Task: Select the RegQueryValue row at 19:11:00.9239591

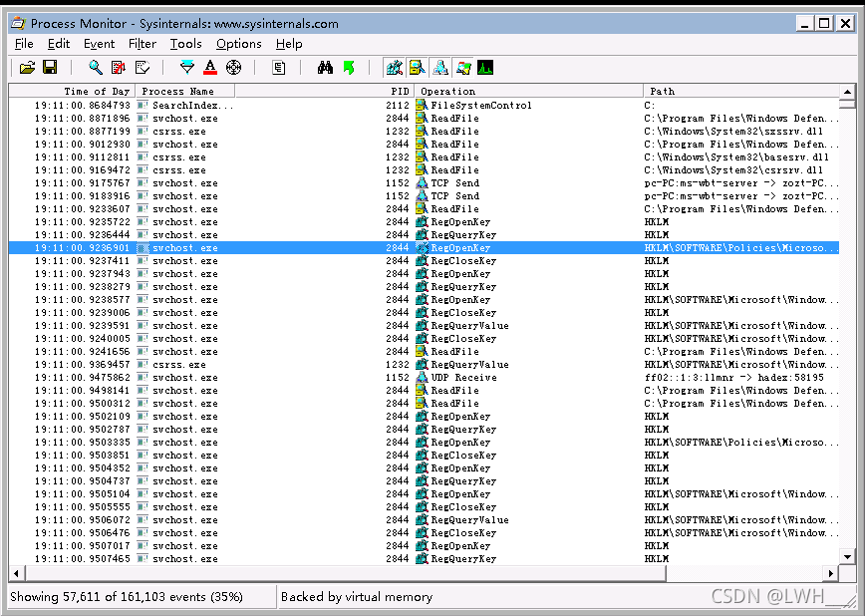Action: click(424, 326)
